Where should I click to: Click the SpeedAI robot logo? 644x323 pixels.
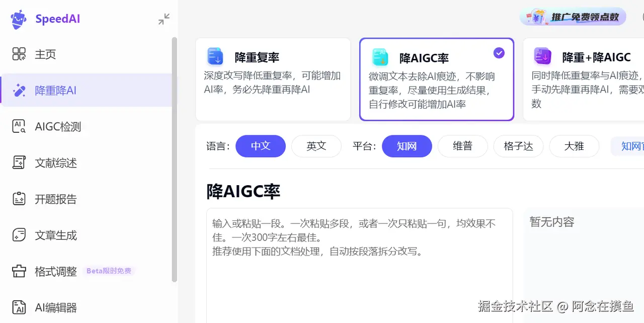pos(19,19)
